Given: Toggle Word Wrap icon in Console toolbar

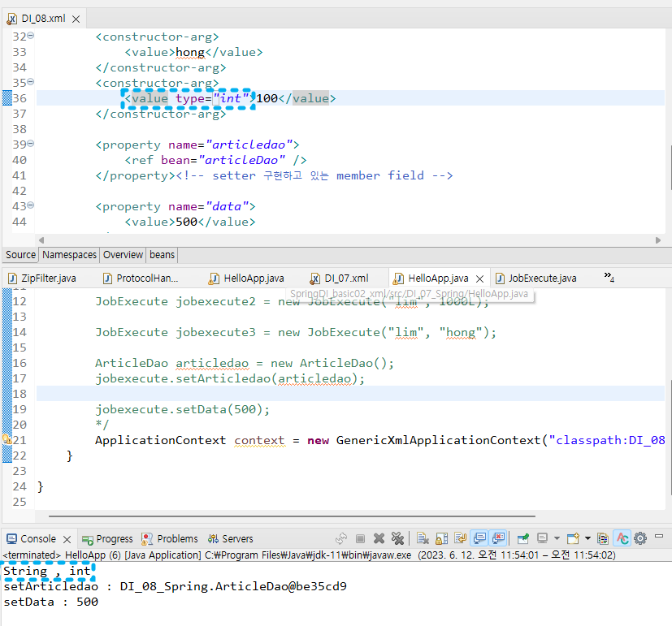Looking at the screenshot, I should [x=460, y=538].
